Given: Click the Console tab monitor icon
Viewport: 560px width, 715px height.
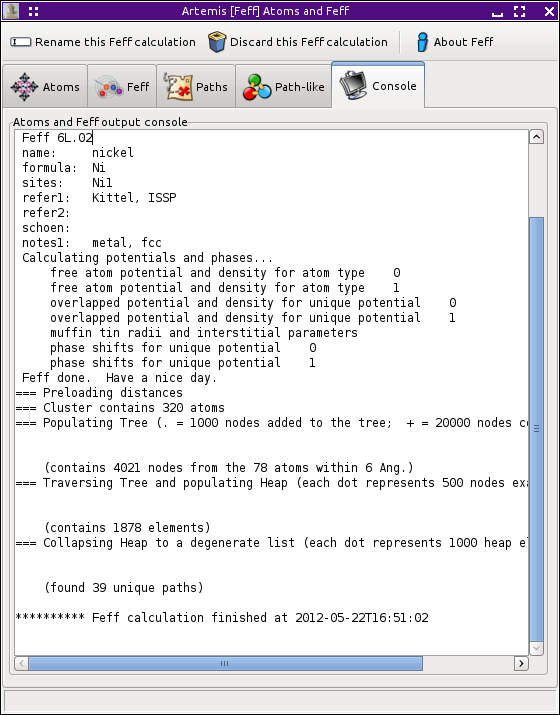Looking at the screenshot, I should point(353,85).
